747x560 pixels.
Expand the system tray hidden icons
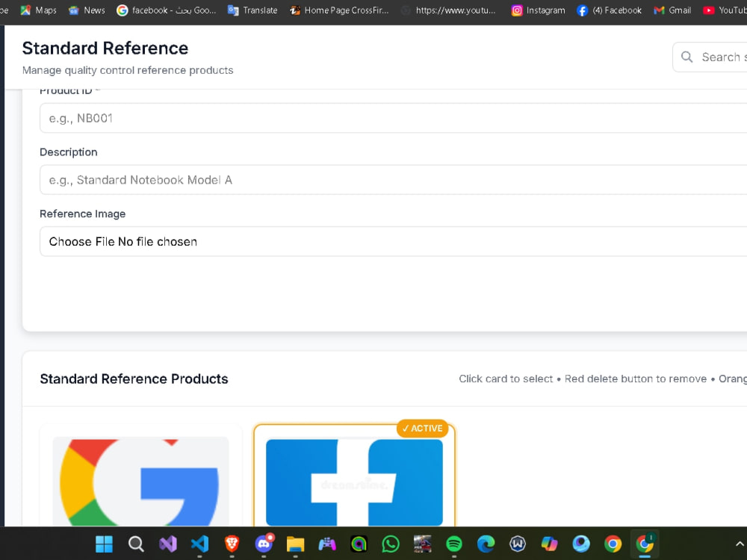coord(740,544)
